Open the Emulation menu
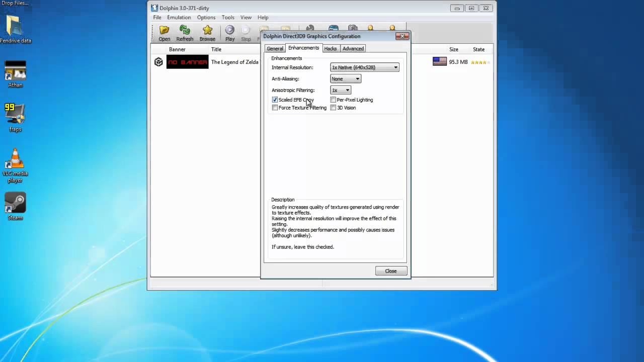The image size is (644, 362). click(x=179, y=18)
